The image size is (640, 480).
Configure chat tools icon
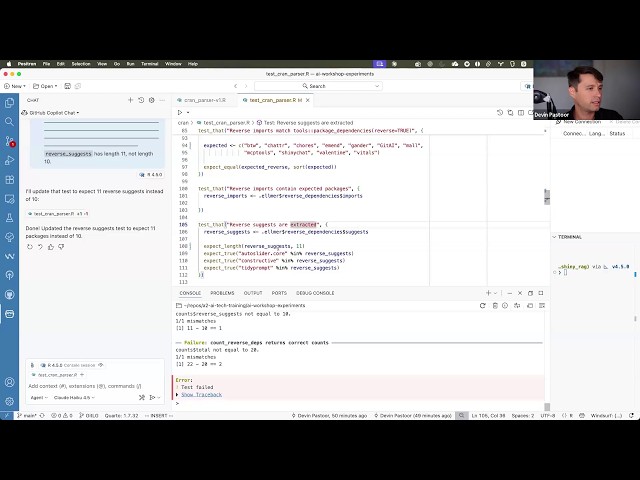pos(142,397)
